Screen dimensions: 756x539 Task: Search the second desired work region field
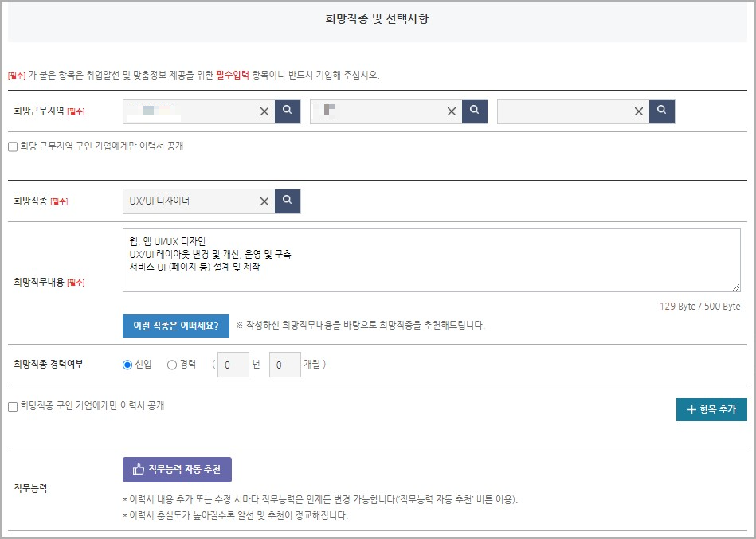point(474,111)
